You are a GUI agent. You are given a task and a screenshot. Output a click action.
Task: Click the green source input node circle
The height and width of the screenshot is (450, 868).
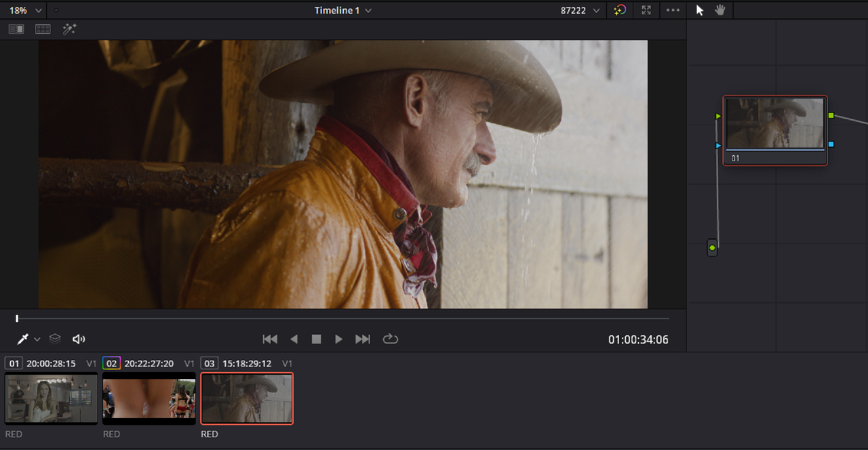click(712, 248)
